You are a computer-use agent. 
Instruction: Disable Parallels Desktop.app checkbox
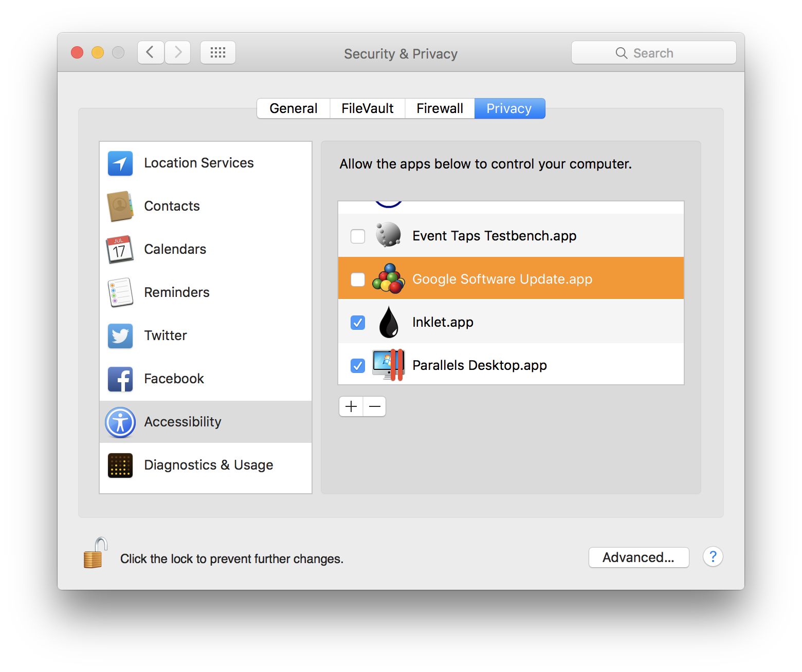[x=358, y=366]
